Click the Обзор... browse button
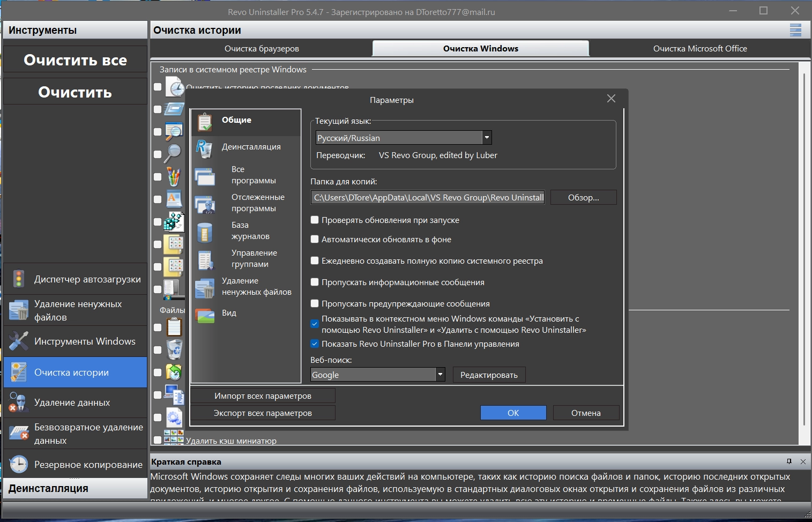This screenshot has height=522, width=812. [x=584, y=197]
